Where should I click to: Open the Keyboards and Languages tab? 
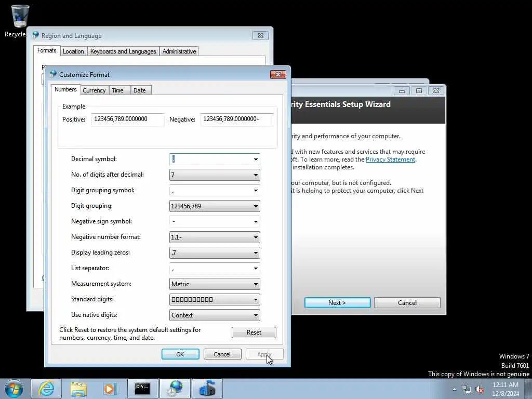(x=123, y=51)
